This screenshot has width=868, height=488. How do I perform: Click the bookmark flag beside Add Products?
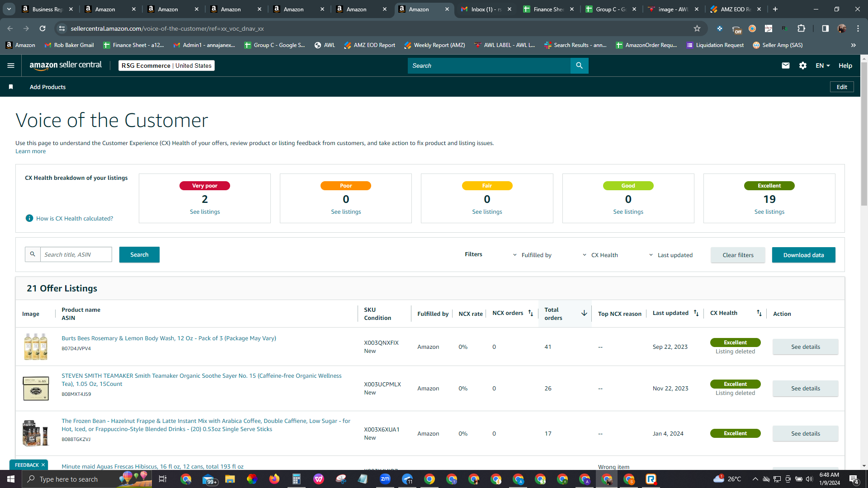tap(11, 87)
